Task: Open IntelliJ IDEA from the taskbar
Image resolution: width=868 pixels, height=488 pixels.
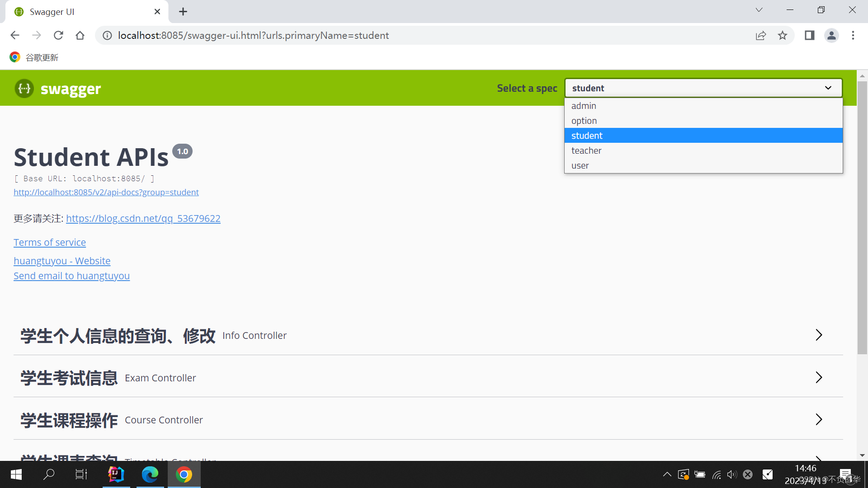Action: (116, 474)
